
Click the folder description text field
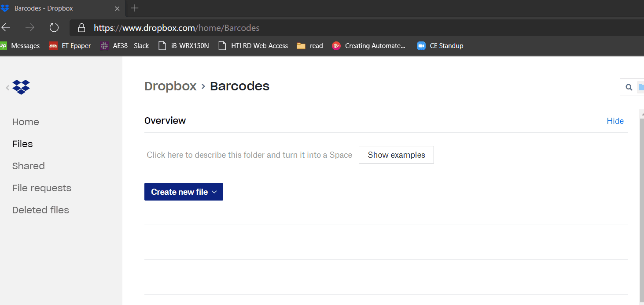pyautogui.click(x=249, y=155)
